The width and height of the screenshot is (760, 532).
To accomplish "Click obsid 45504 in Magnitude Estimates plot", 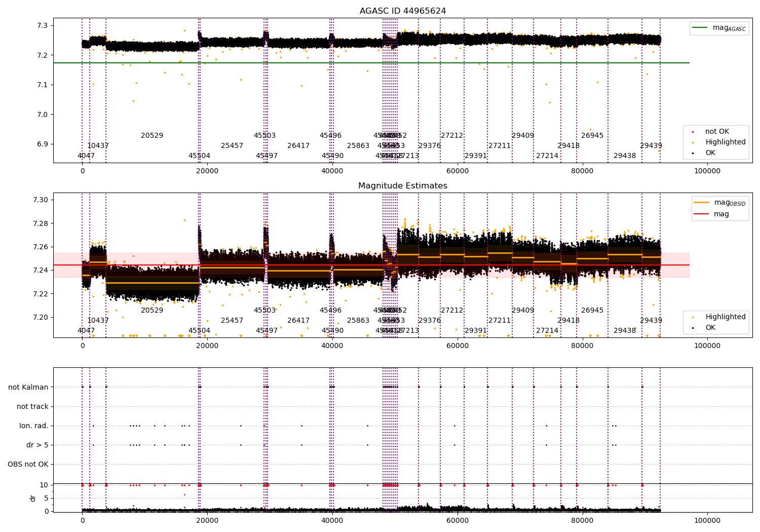I will pos(199,331).
